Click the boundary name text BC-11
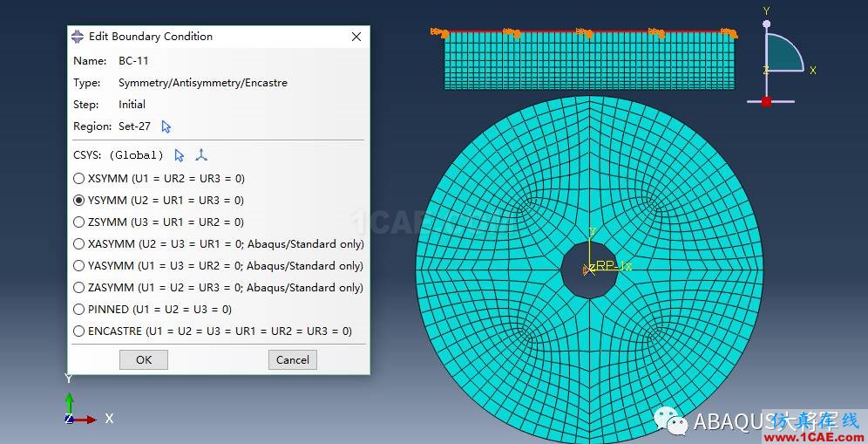This screenshot has width=868, height=444. pos(133,61)
